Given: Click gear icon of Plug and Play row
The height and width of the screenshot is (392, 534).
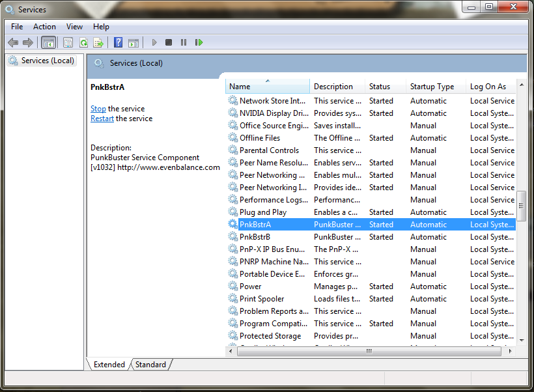Looking at the screenshot, I should [233, 212].
